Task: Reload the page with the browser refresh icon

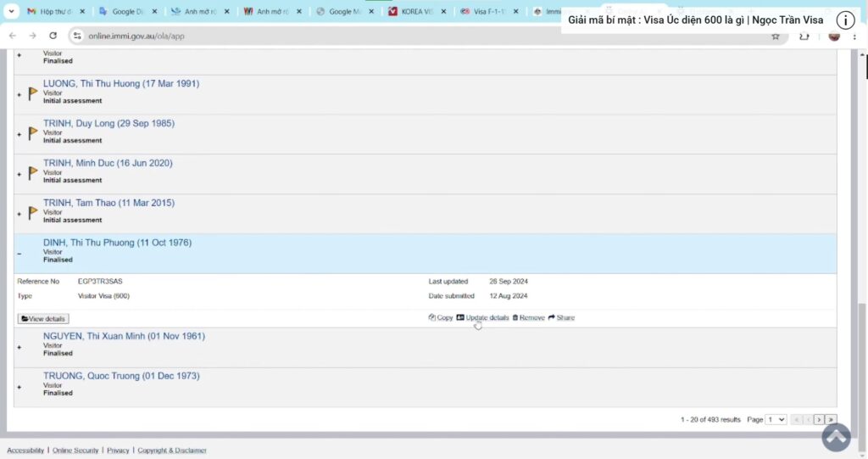Action: [53, 36]
